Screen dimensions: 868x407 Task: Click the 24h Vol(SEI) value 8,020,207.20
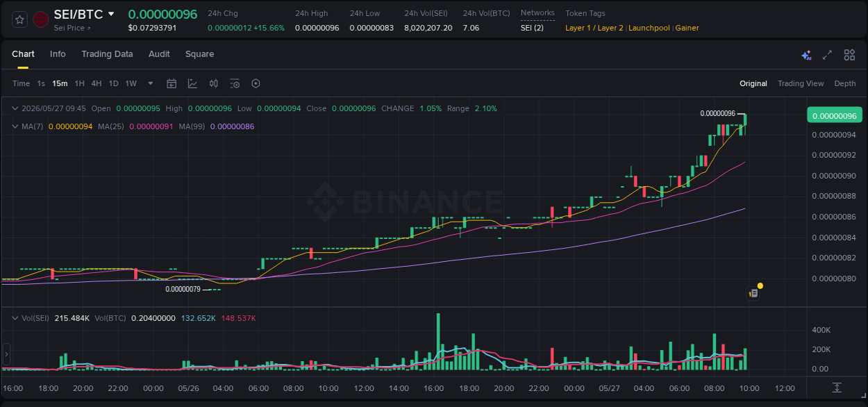click(428, 28)
